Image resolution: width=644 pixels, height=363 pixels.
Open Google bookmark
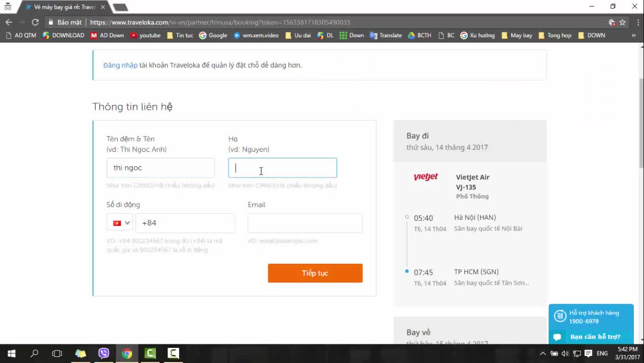pos(213,35)
